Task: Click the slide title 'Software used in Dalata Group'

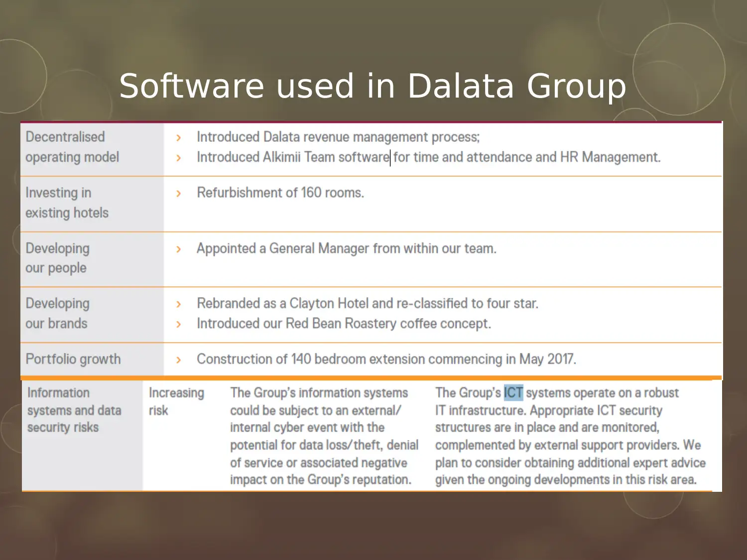Action: (x=373, y=86)
